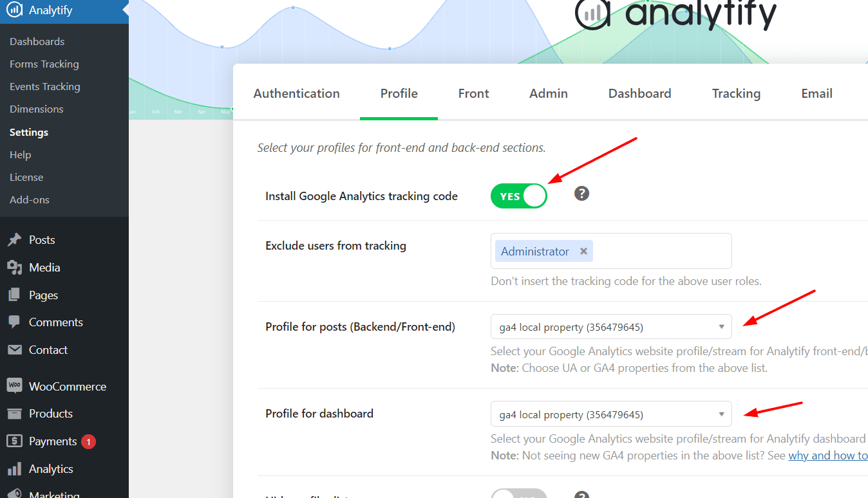
Task: Open the Analytics bar chart icon
Action: 14,469
